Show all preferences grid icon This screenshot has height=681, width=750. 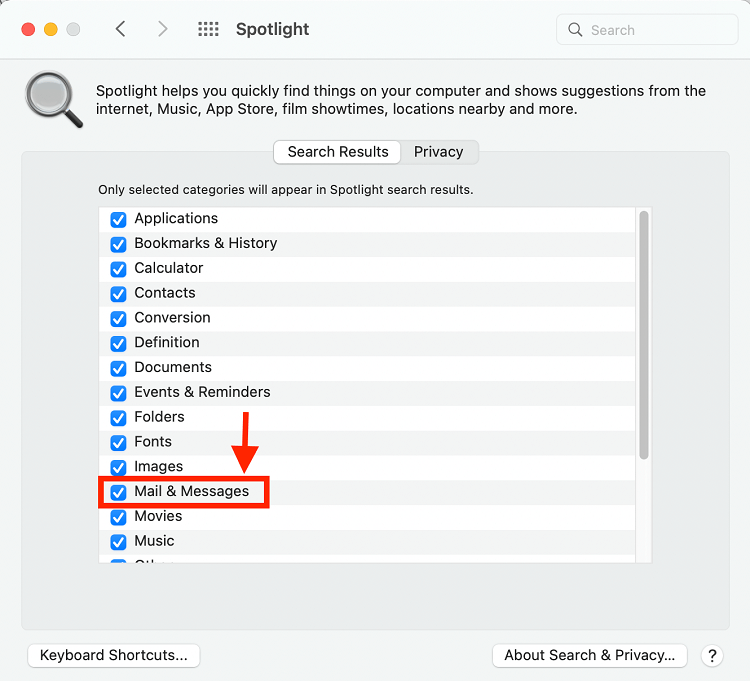208,29
